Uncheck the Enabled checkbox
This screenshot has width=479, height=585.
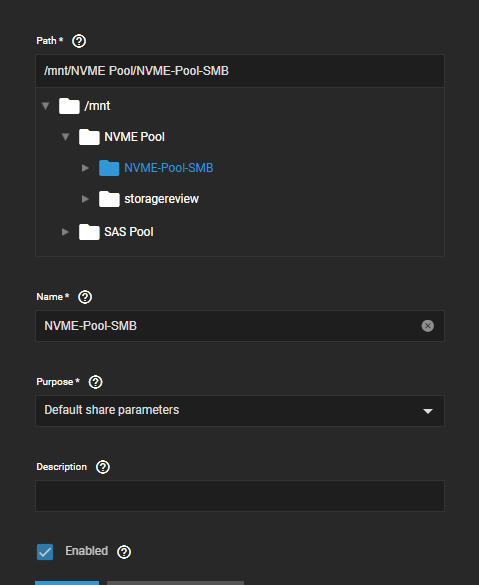(x=45, y=552)
